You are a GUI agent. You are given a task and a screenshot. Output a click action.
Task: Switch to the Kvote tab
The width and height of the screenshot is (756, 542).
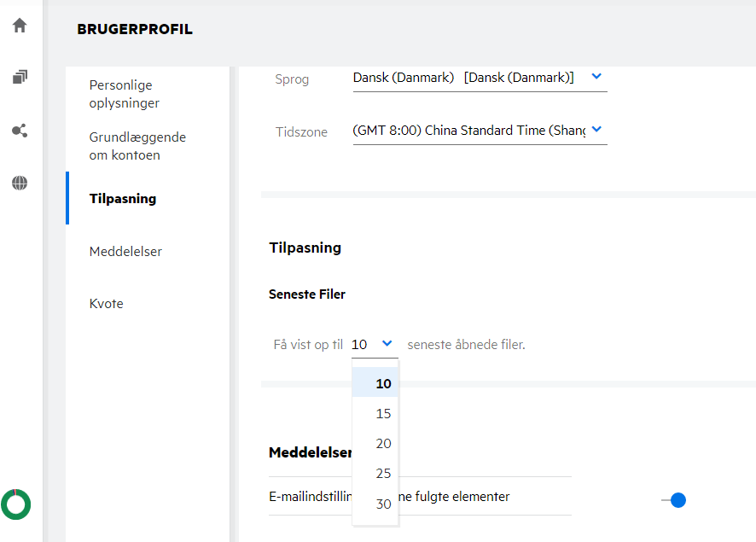click(x=107, y=304)
